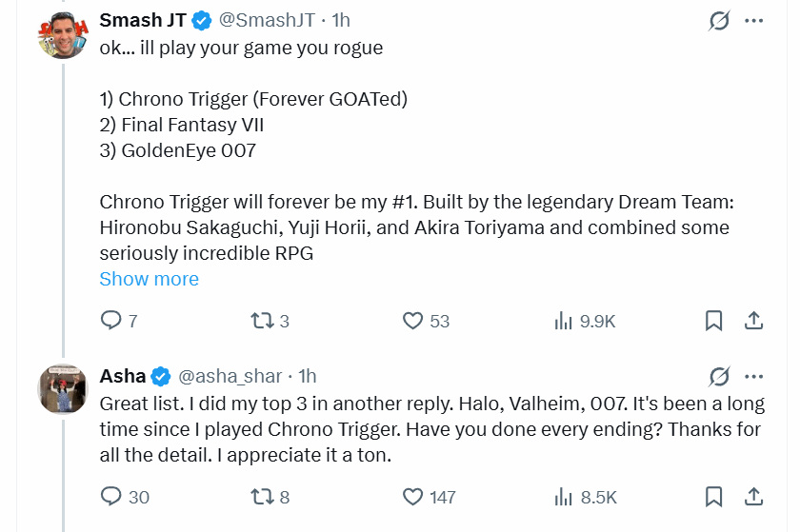Screen dimensions: 800x532
Task: Bookmark Smash JT's post
Action: click(x=713, y=321)
